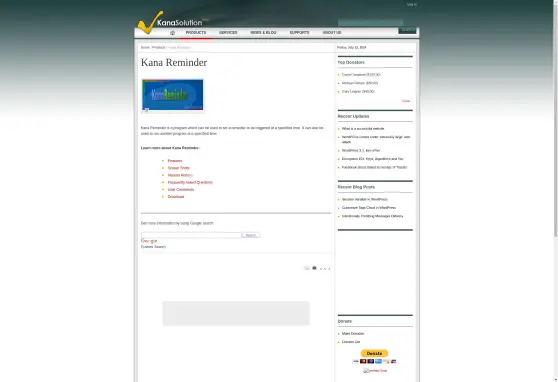This screenshot has width=558, height=382.
Task: Click the printer icon below the article
Action: pos(314,268)
